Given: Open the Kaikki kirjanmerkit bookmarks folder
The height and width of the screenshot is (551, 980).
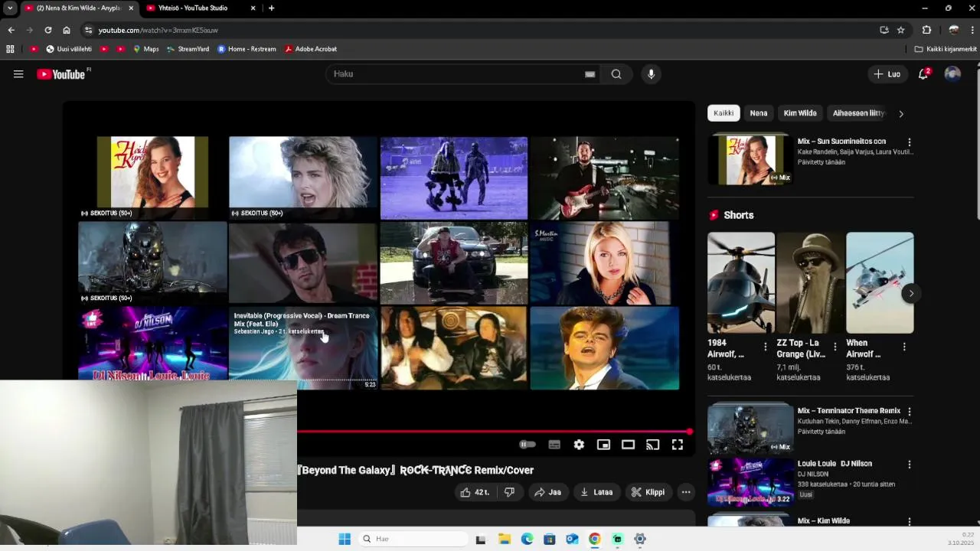Looking at the screenshot, I should pyautogui.click(x=946, y=49).
